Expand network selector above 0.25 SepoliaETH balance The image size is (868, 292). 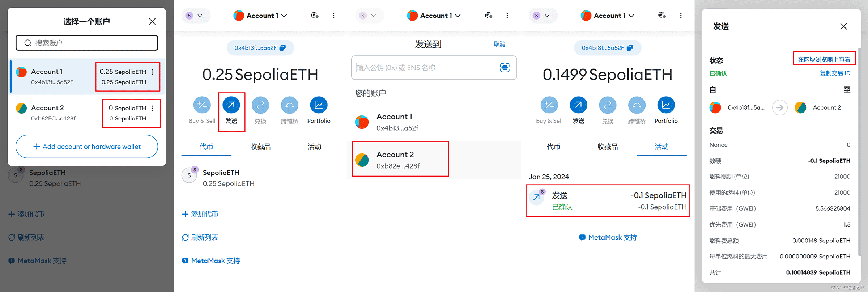coord(195,16)
